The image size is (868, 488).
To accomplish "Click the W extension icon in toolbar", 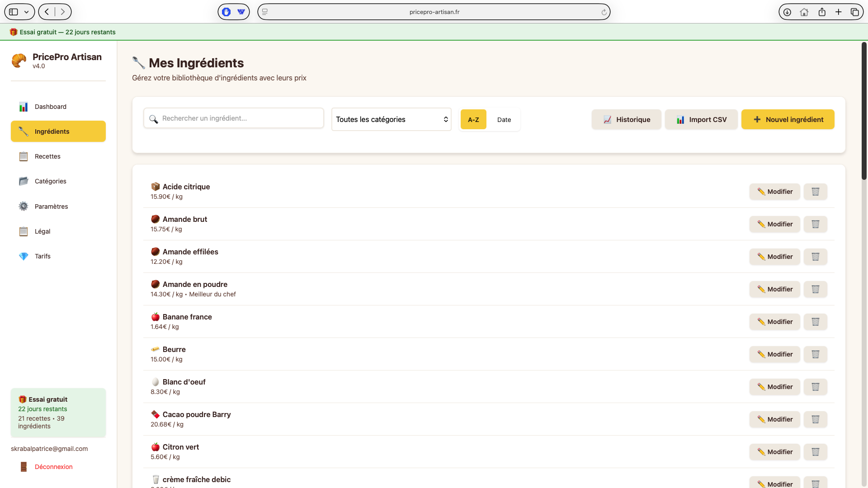I will pyautogui.click(x=241, y=12).
